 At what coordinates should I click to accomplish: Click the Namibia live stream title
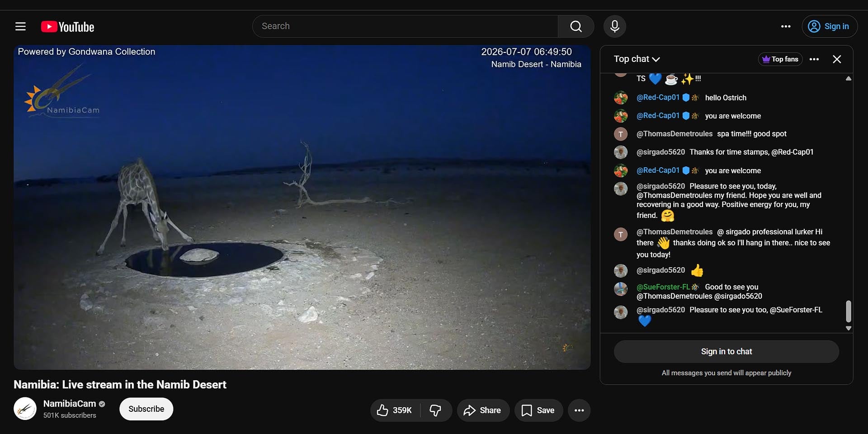coord(120,384)
